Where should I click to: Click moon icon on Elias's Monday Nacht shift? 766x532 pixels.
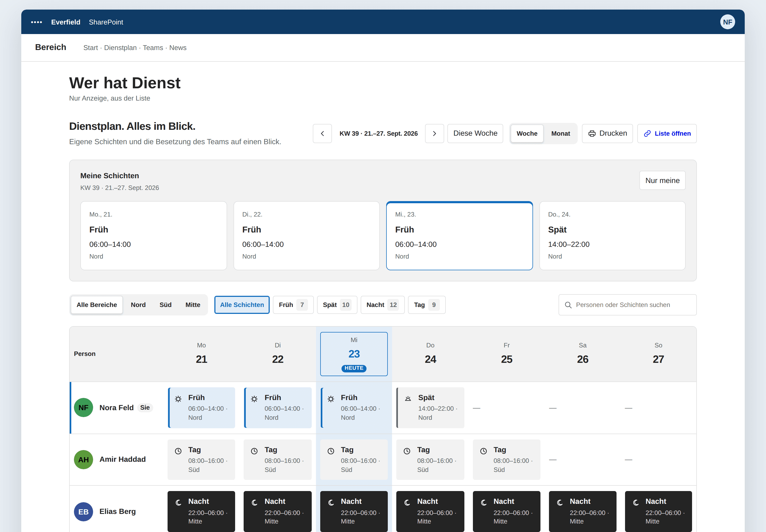tap(178, 502)
